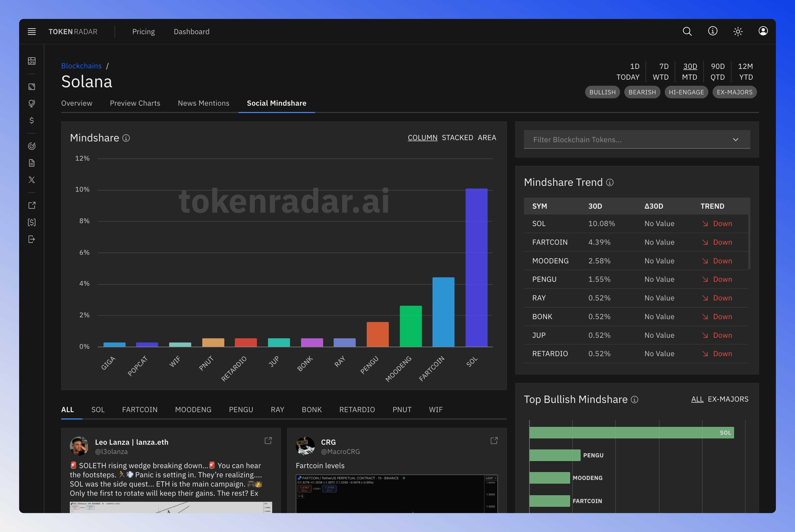Viewport: 795px width, 532px height.
Task: Click the search magnifier icon
Action: [x=687, y=32]
